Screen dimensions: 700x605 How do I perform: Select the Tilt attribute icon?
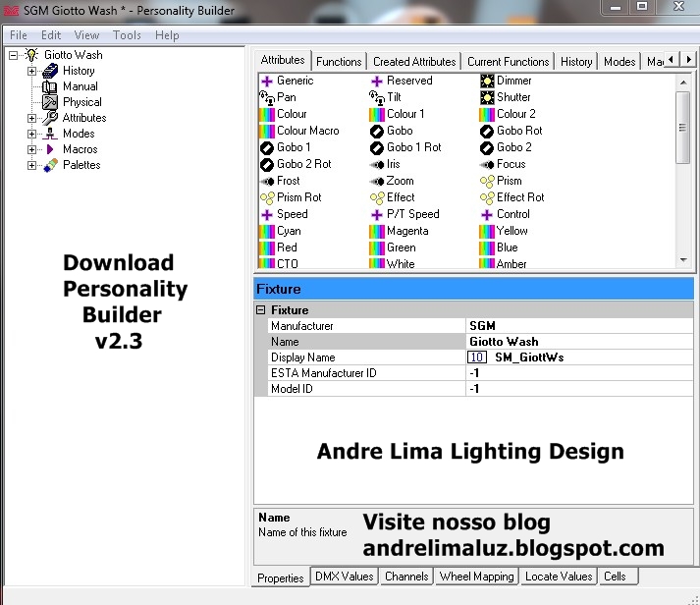[x=377, y=97]
